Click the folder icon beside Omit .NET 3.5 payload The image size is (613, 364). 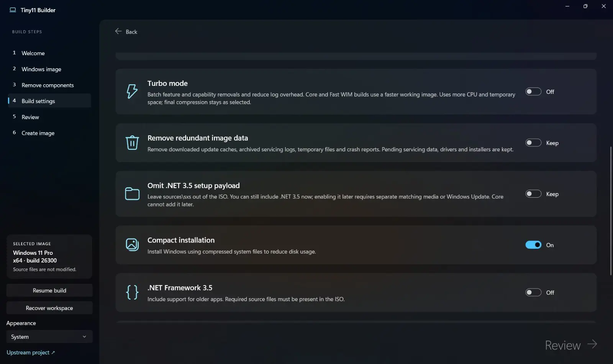132,194
